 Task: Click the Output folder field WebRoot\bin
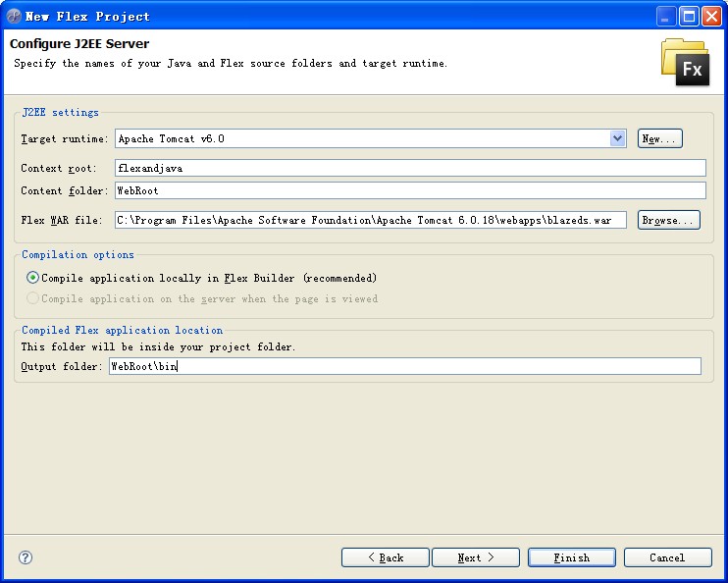tap(405, 366)
